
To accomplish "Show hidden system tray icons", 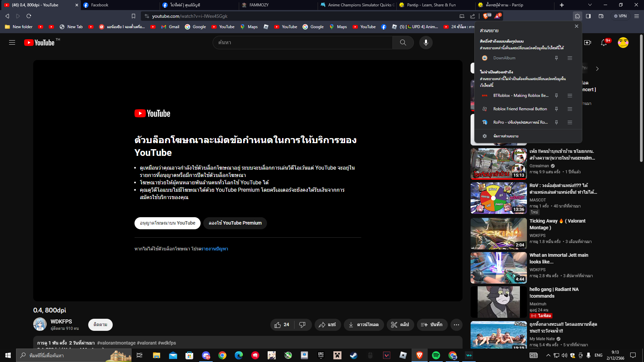I will 548,355.
